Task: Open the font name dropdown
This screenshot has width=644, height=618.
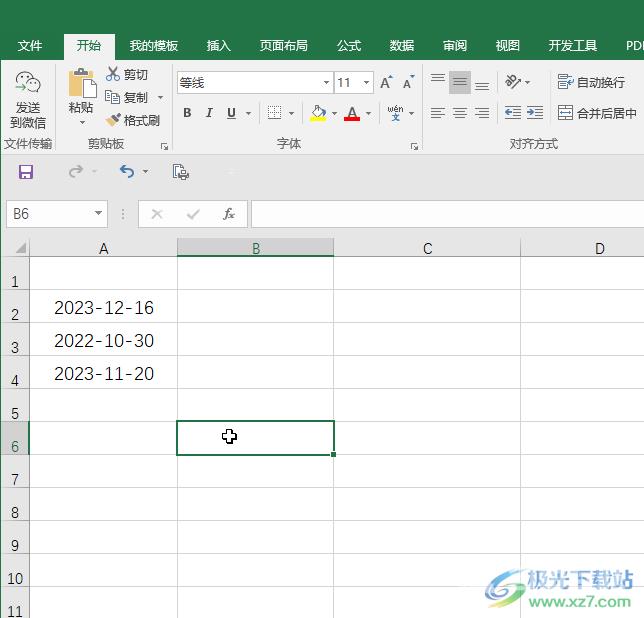Action: [x=326, y=83]
